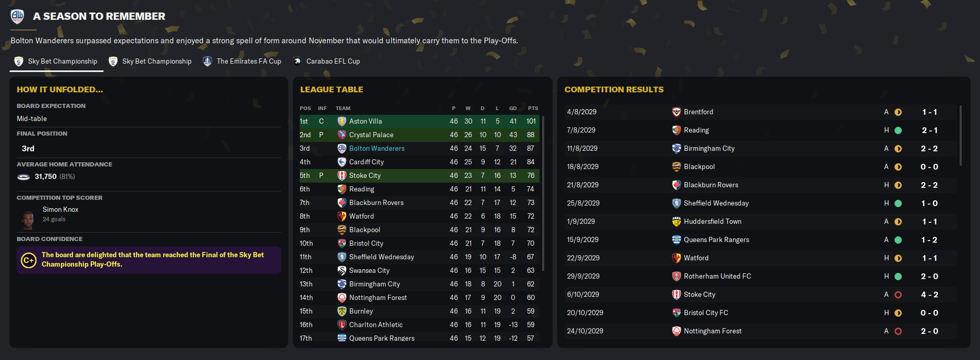Click the Rotherham United FC badge in results
The width and height of the screenshot is (980, 360).
[x=677, y=277]
